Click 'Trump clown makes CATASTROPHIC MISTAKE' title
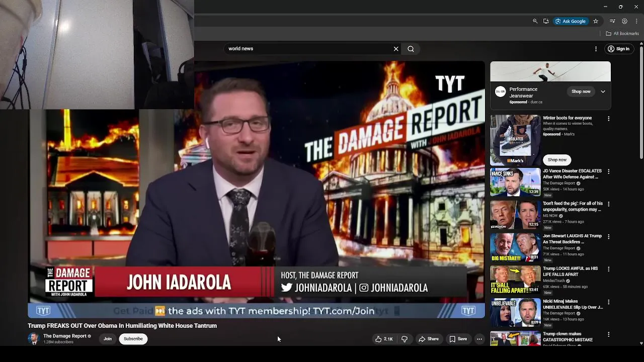Screen dimensions: 644x362 568,337
